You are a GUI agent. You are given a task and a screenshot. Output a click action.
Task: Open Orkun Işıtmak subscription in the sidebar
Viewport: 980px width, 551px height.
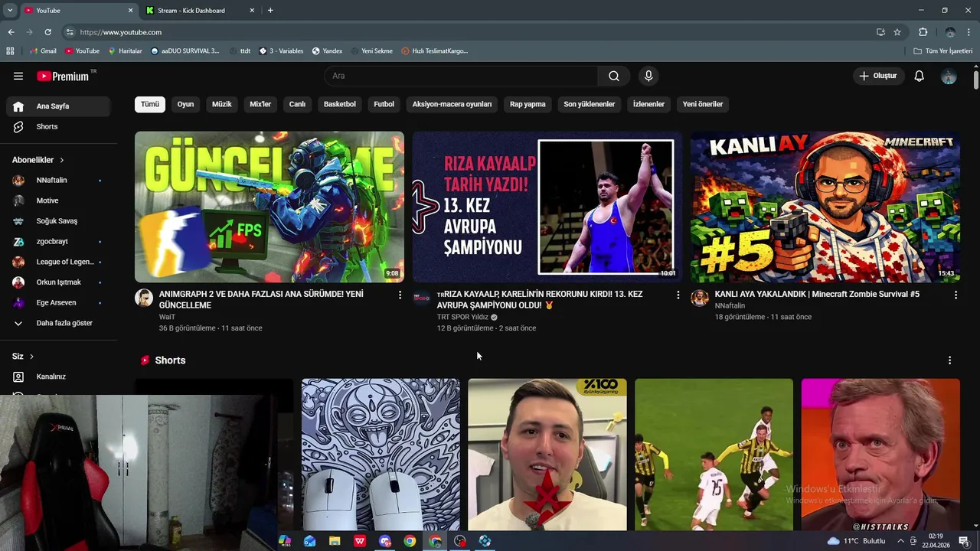pos(58,282)
